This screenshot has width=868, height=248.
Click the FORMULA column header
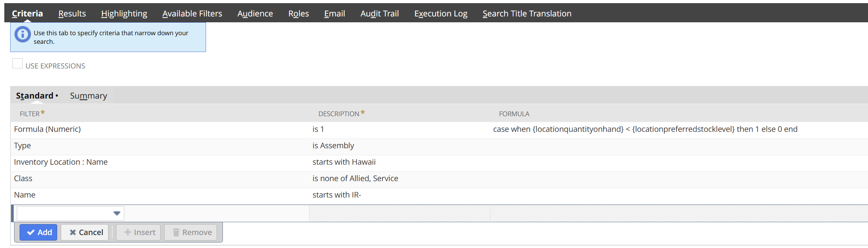coord(514,114)
